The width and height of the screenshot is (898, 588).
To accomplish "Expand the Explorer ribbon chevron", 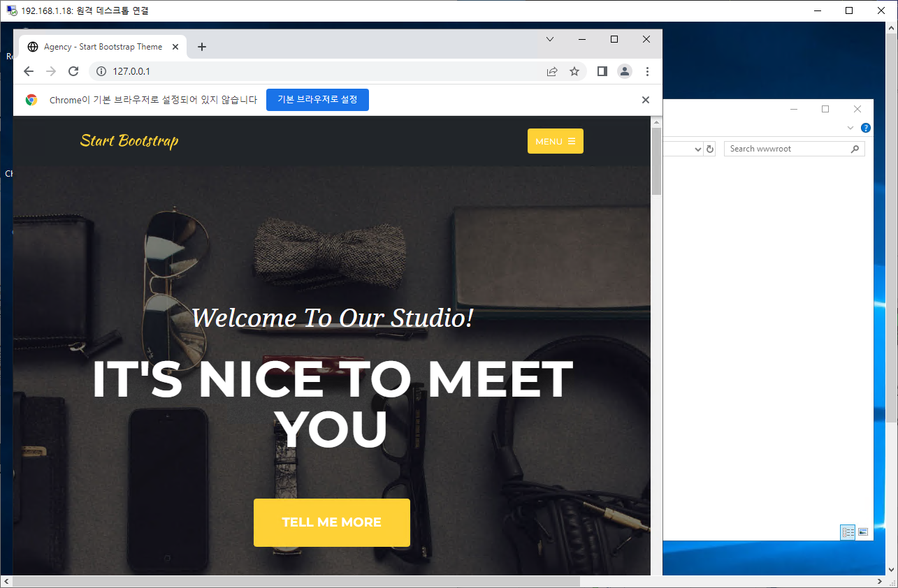I will (850, 128).
